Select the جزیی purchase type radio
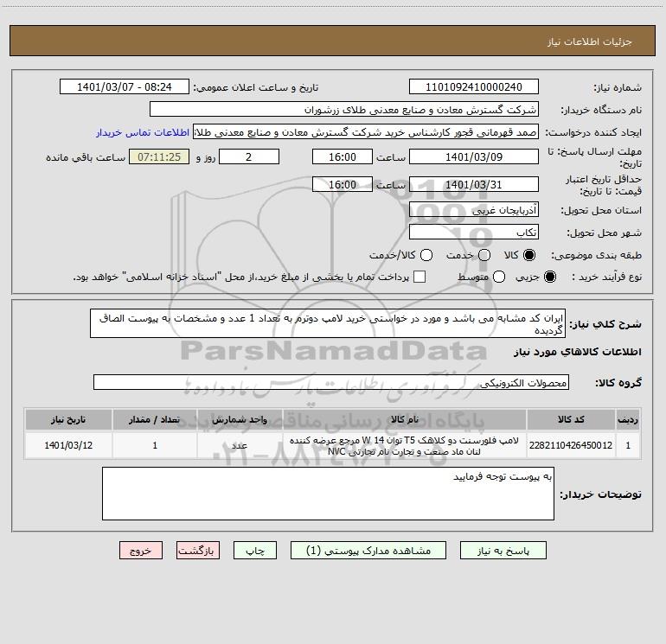The height and width of the screenshot is (644, 666). 550,277
